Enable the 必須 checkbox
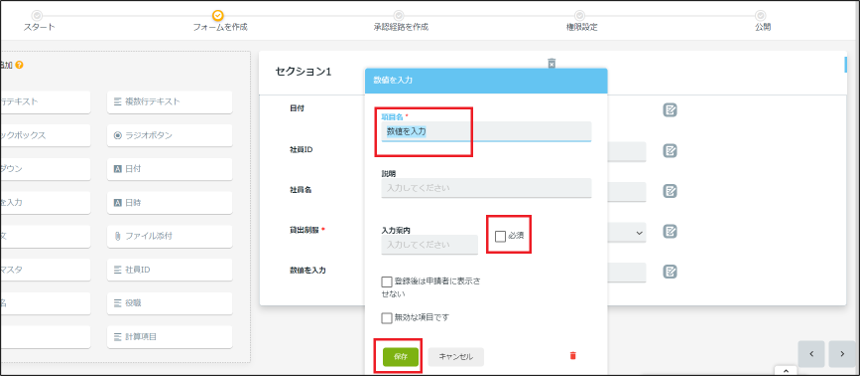860x376 pixels. pos(500,236)
